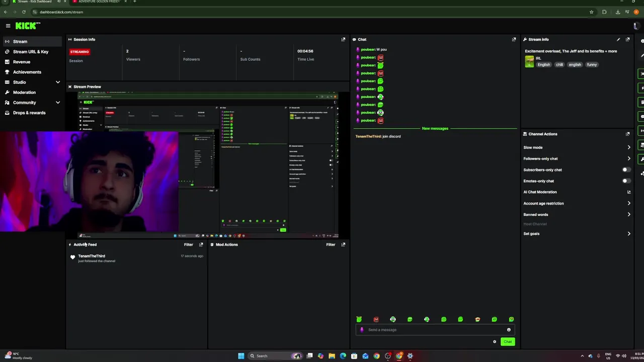Reload the browser page
This screenshot has height=362, width=644.
24,12
